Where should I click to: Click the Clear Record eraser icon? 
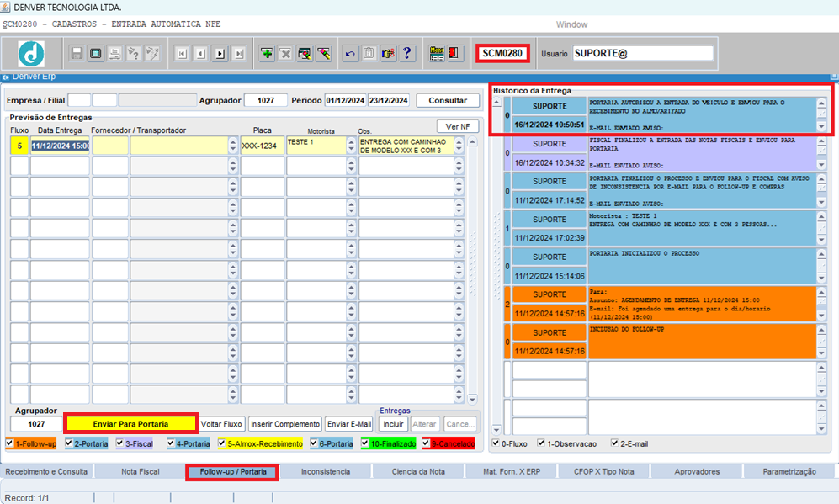305,54
